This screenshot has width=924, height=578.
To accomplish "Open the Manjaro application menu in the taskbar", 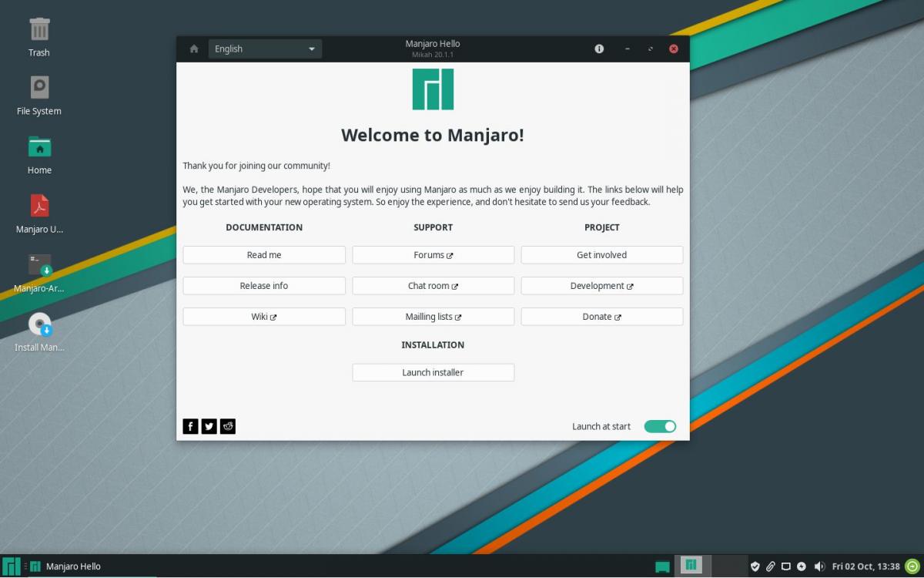I will pos(12,566).
